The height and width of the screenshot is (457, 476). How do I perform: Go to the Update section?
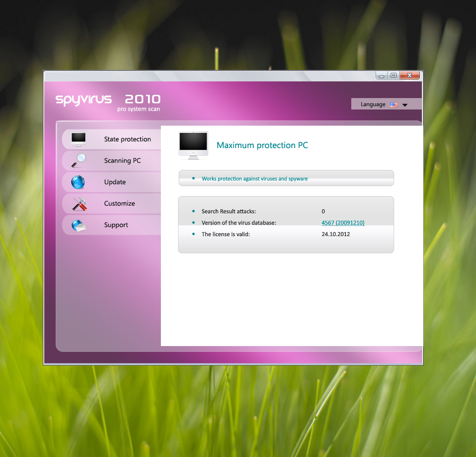(112, 182)
